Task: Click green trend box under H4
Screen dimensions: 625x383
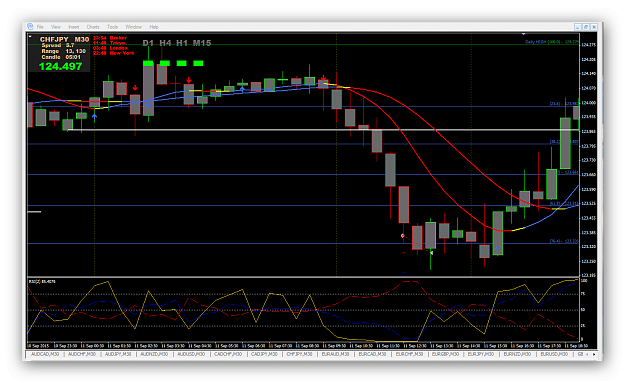Action: (x=165, y=63)
